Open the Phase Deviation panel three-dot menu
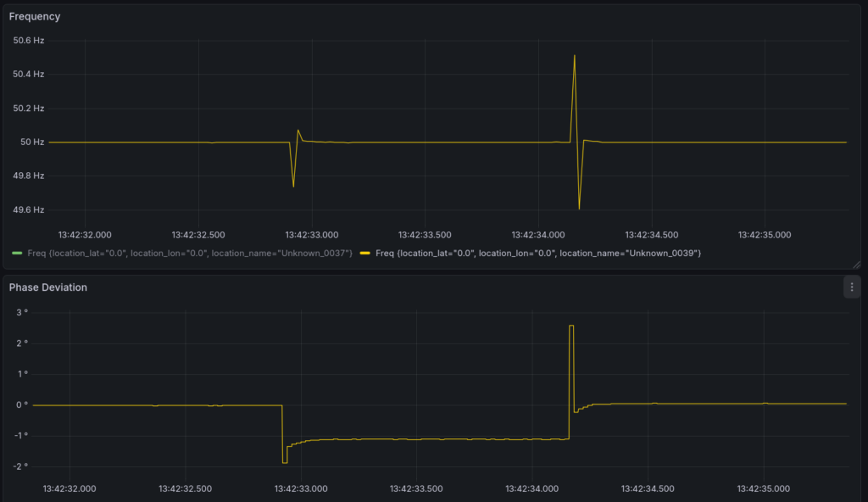This screenshot has width=868, height=502. pyautogui.click(x=851, y=287)
